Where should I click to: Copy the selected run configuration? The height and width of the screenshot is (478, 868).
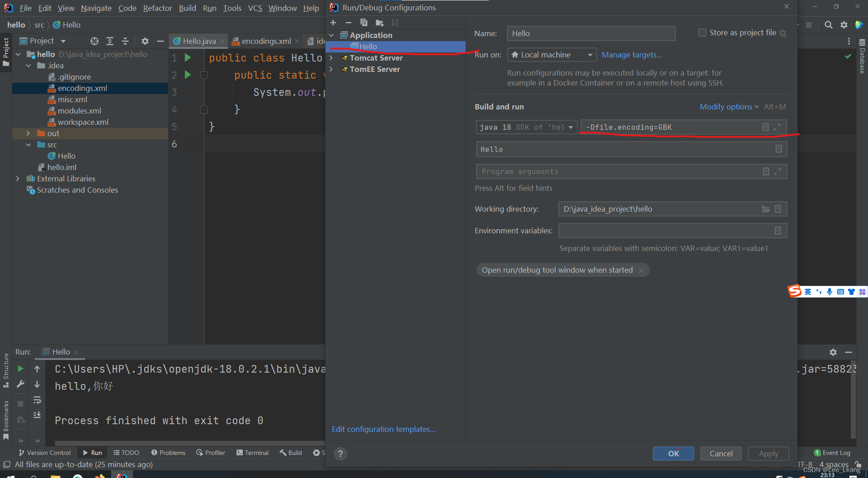pyautogui.click(x=364, y=23)
